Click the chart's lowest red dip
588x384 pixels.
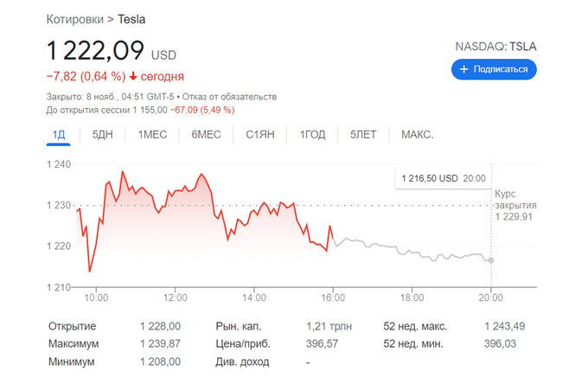pos(90,271)
